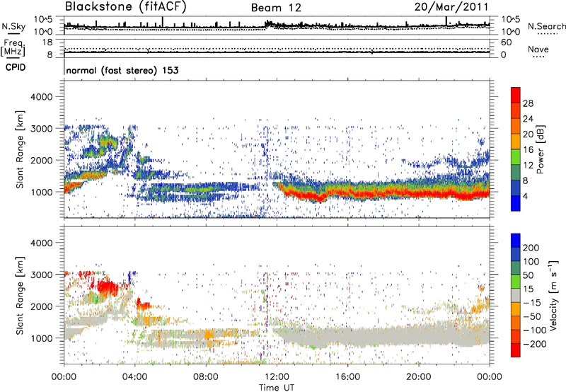The width and height of the screenshot is (566, 392).
Task: Select the 10^5 tick beside N.Search
Action: [x=510, y=19]
